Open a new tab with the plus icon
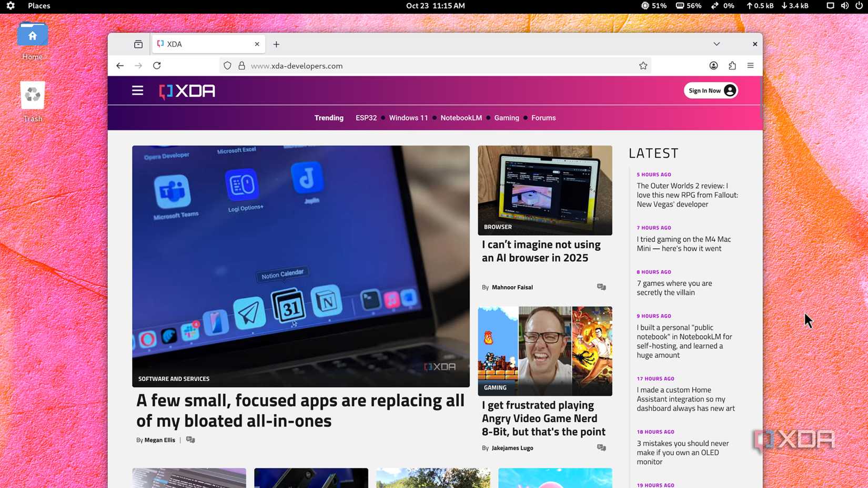The height and width of the screenshot is (488, 868). click(276, 44)
